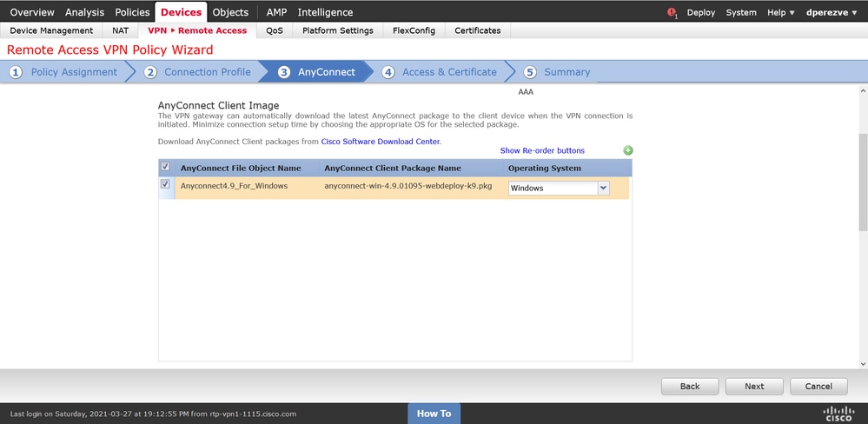Select the Anyconnect4.9_For_Windows object name cell
The height and width of the screenshot is (424, 868).
pos(235,186)
